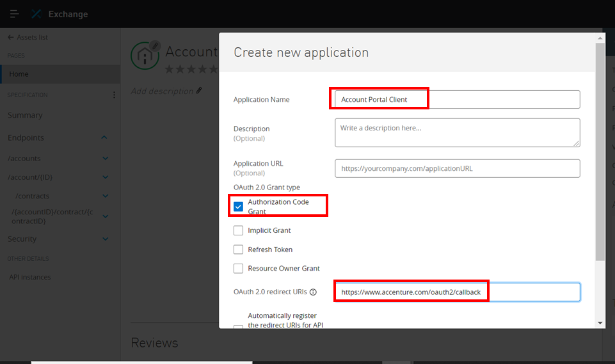Click the back arrow to Assets list

tap(10, 37)
